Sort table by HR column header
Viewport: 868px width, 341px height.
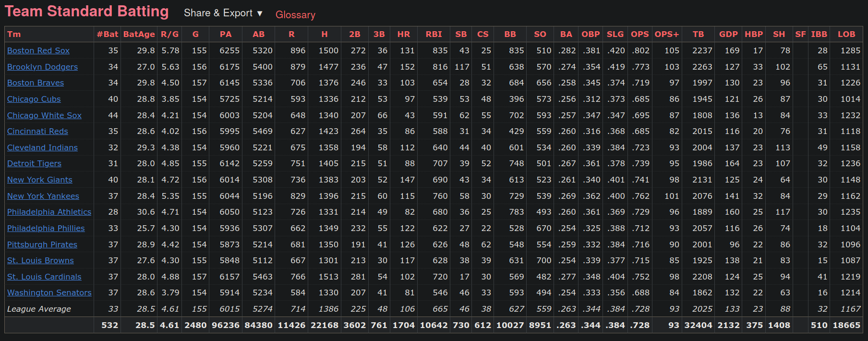pyautogui.click(x=404, y=34)
